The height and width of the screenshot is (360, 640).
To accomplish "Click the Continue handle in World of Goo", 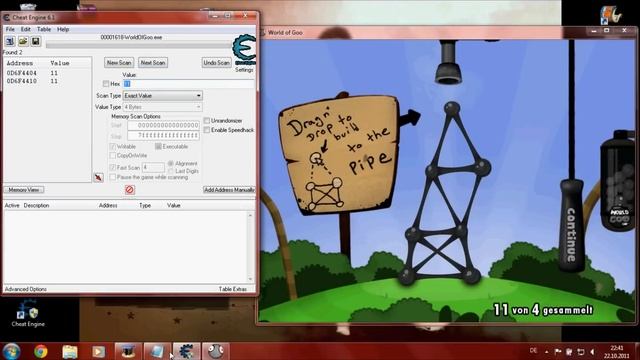I will 571,225.
